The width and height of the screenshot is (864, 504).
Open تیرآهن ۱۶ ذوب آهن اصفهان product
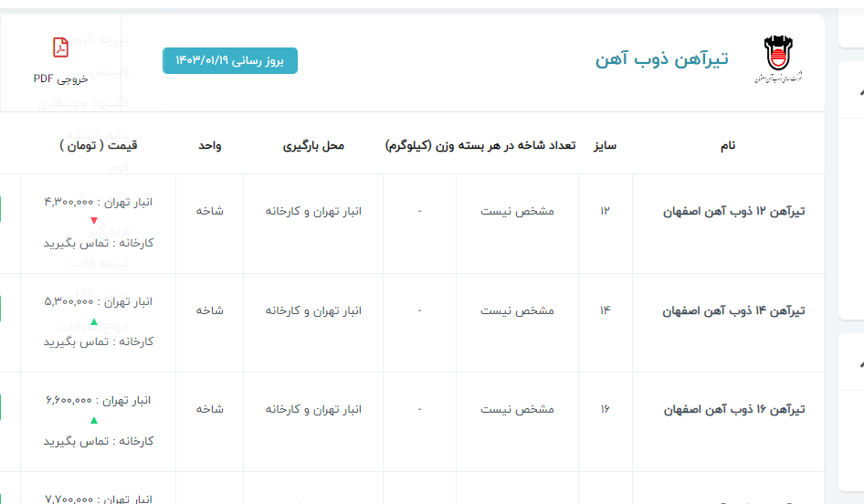734,410
